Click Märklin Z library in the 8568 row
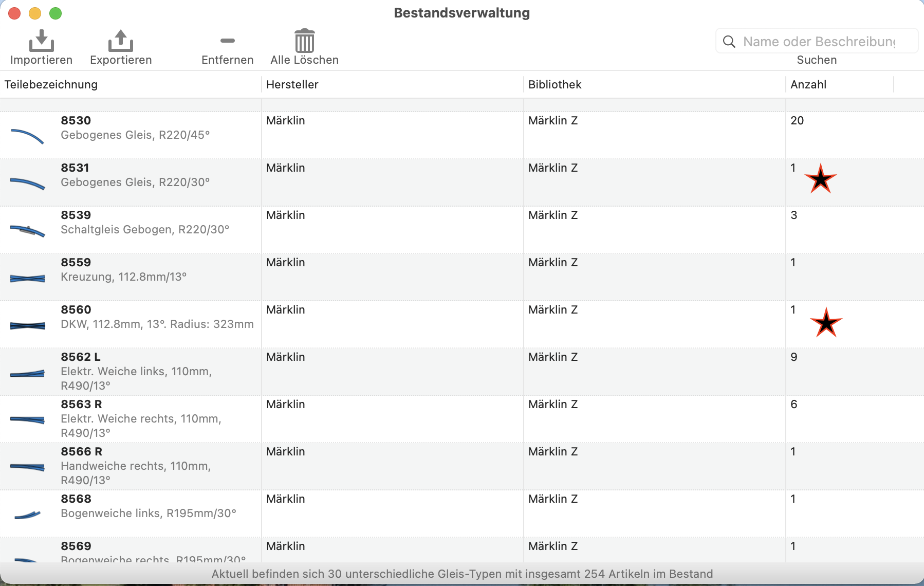Viewport: 924px width, 586px height. [x=553, y=499]
